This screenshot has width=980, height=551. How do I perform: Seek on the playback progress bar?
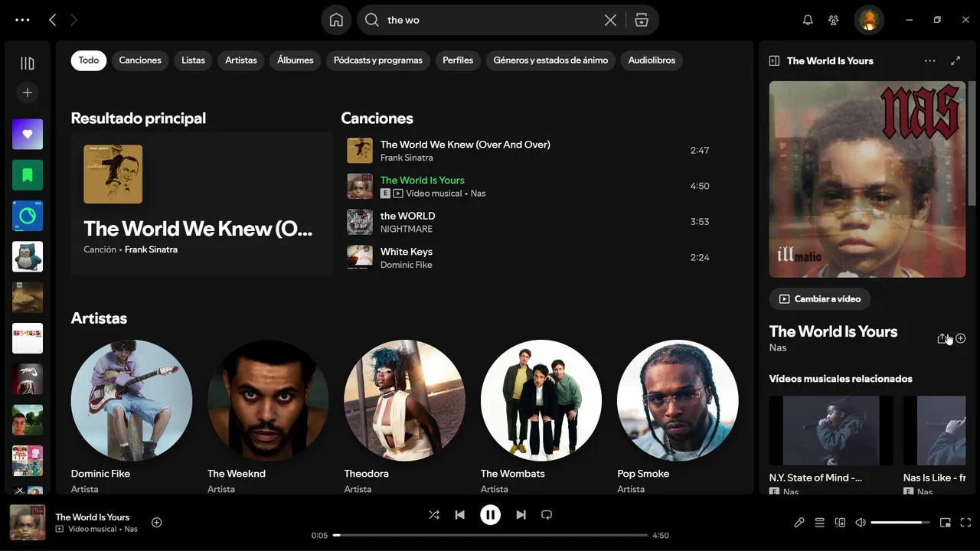490,535
